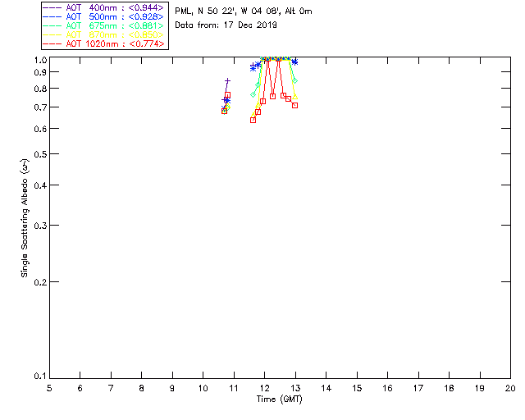Image resolution: width=525 pixels, height=420 pixels.
Task: Click the y-axis tick label 1.0
Action: point(40,60)
